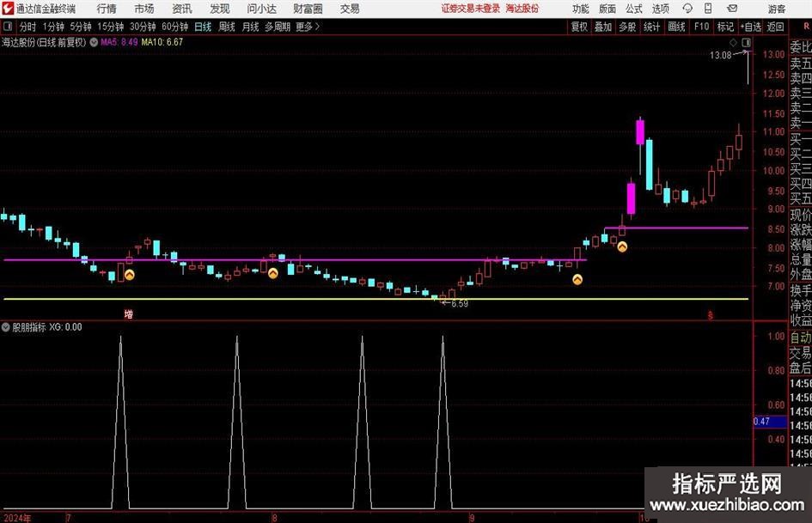812x523 pixels.
Task: Open the 资讯 menu
Action: click(182, 9)
